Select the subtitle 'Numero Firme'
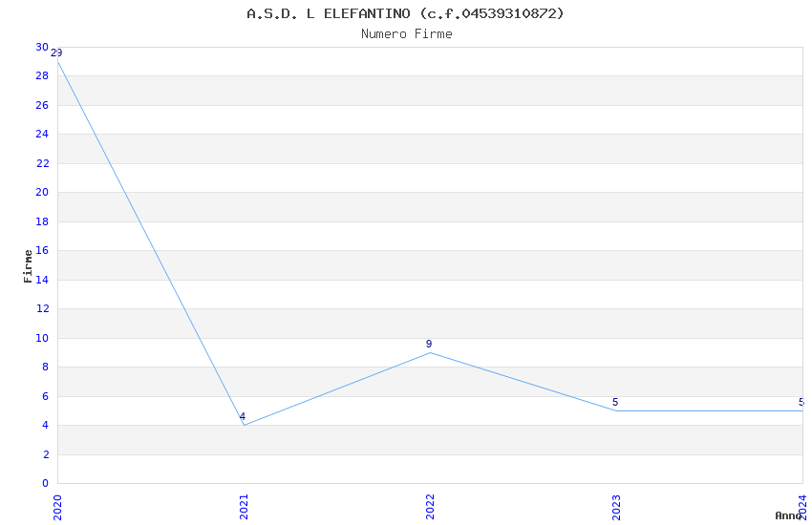Image resolution: width=812 pixels, height=525 pixels. pyautogui.click(x=407, y=34)
